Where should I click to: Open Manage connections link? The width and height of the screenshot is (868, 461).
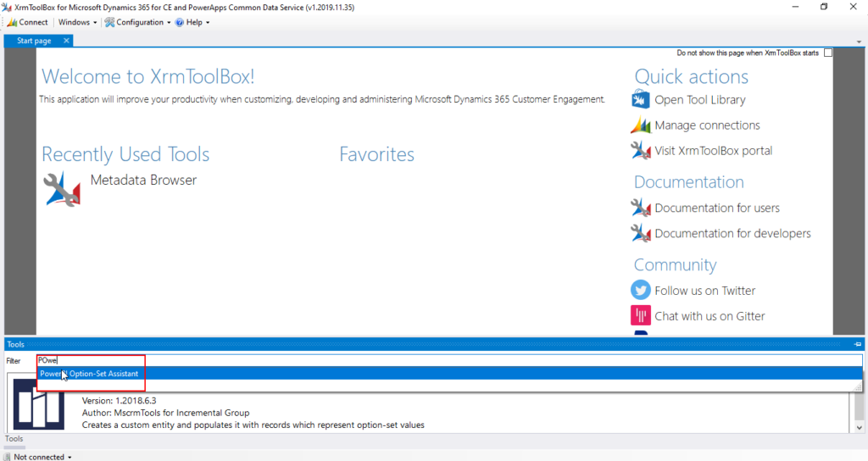coord(707,125)
